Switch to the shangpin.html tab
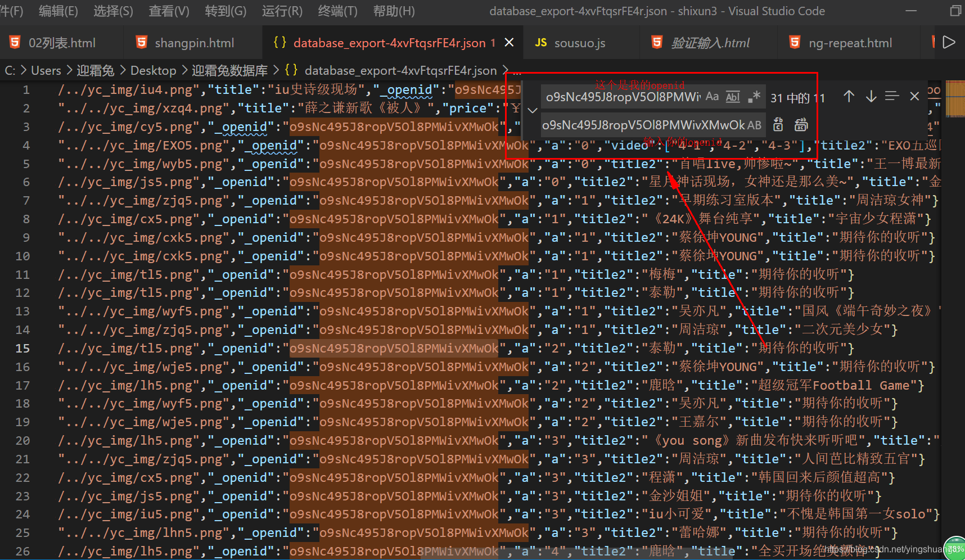The image size is (965, 560). point(193,43)
